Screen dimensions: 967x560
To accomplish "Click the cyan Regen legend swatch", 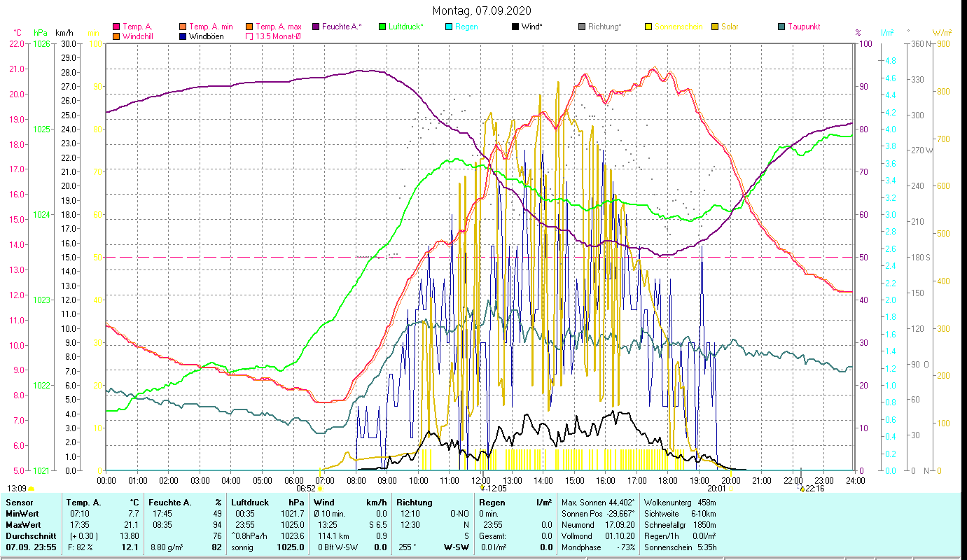I will pyautogui.click(x=450, y=27).
